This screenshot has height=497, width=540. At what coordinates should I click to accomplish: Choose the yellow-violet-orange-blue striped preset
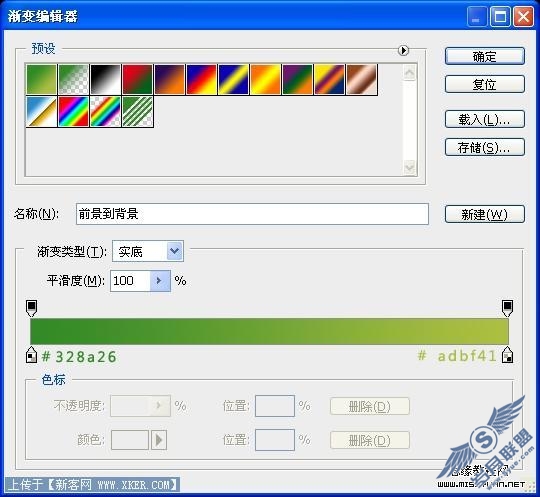click(330, 79)
